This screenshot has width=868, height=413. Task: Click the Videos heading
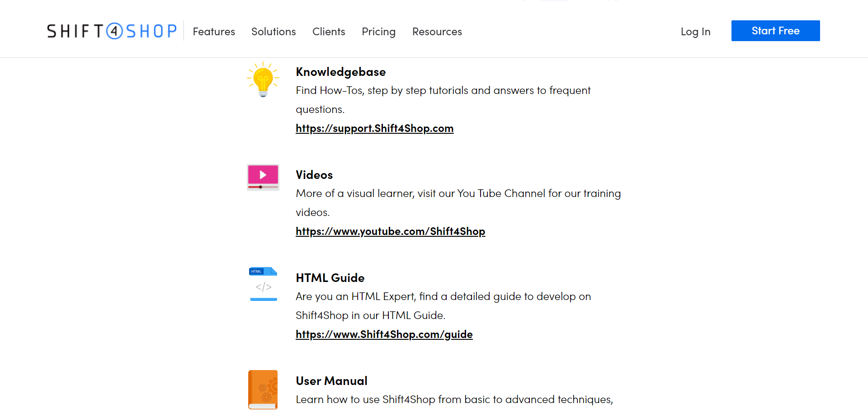(x=314, y=175)
